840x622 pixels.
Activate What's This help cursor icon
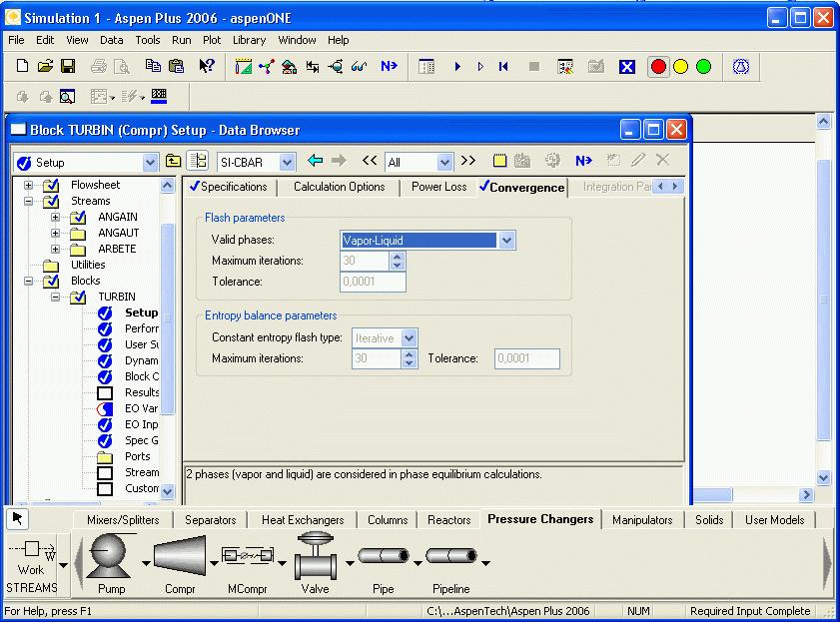coord(206,66)
